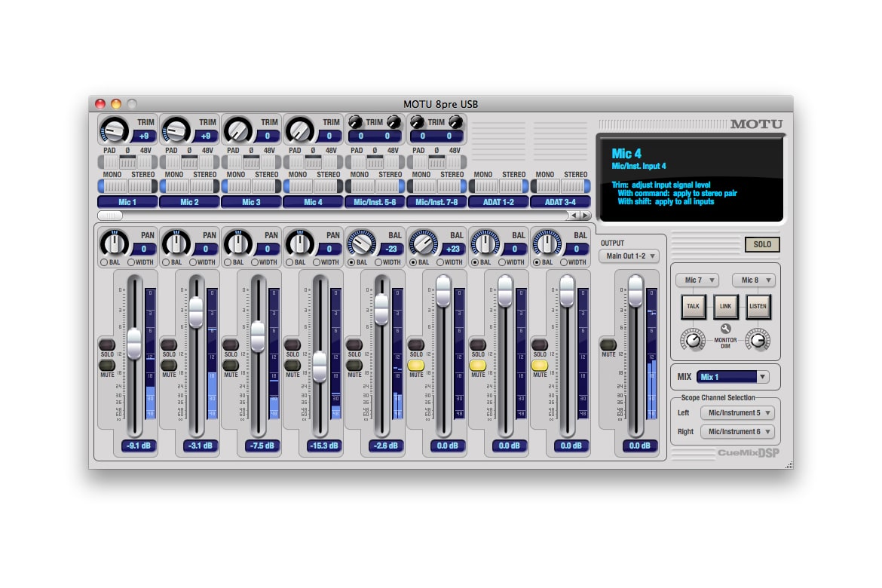
Task: Click the Listen monitor dim knob
Action: (x=758, y=341)
